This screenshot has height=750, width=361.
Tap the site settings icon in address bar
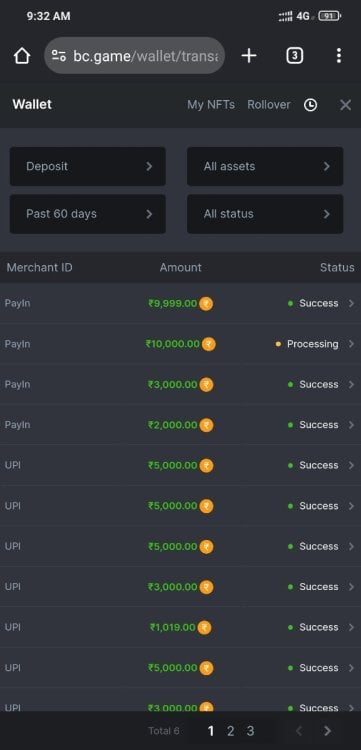59,56
